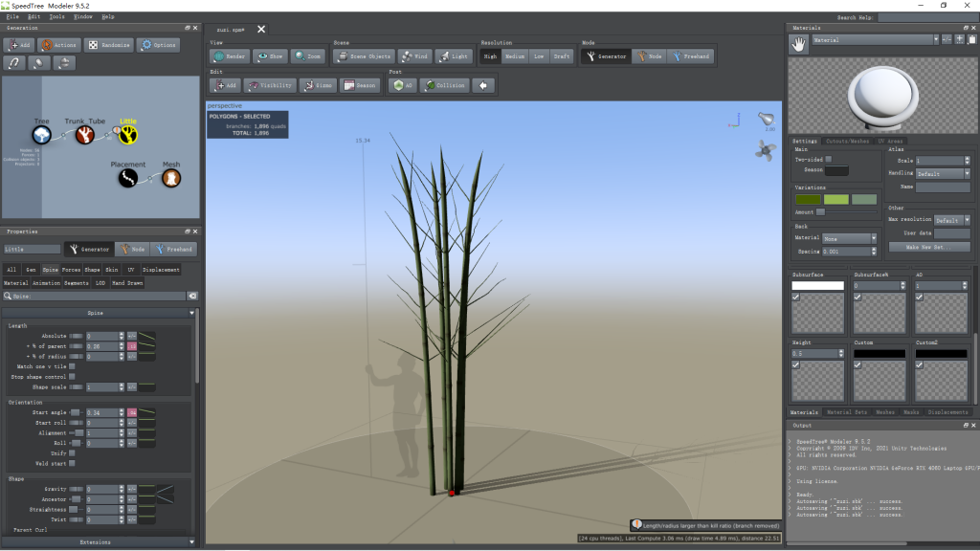This screenshot has height=551, width=980.
Task: Open the Season tool button
Action: (x=360, y=85)
